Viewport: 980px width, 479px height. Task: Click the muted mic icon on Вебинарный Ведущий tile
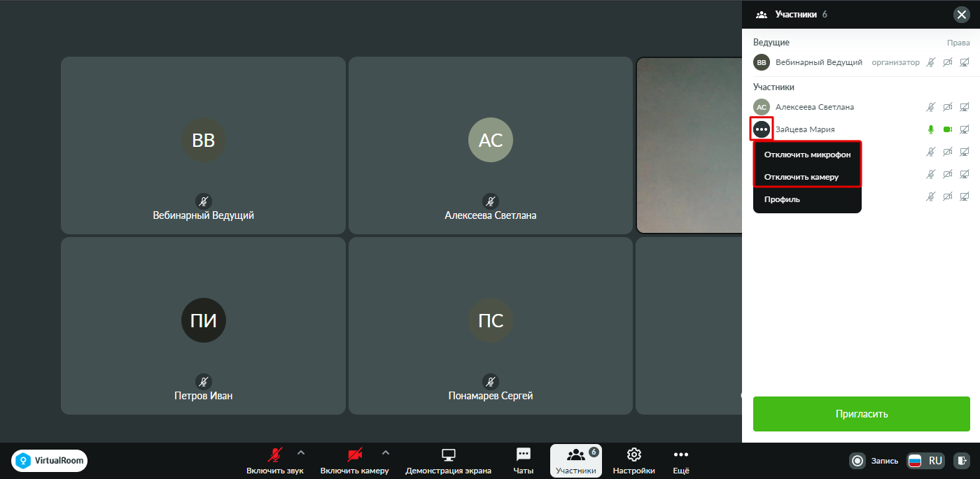point(203,201)
